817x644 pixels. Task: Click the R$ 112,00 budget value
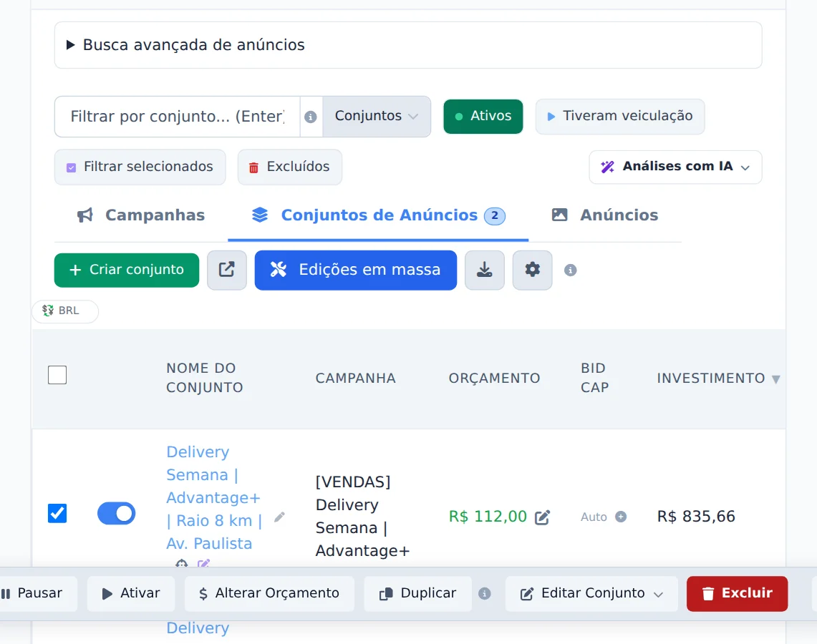pos(488,517)
